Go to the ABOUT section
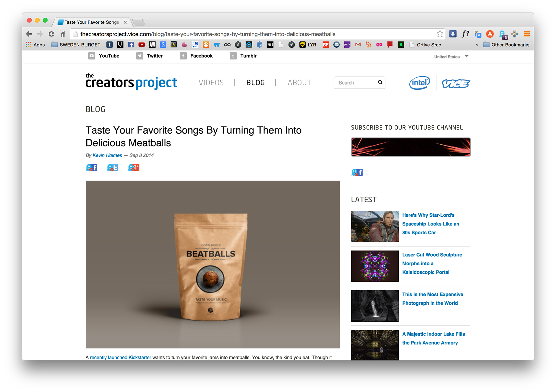 (x=299, y=82)
